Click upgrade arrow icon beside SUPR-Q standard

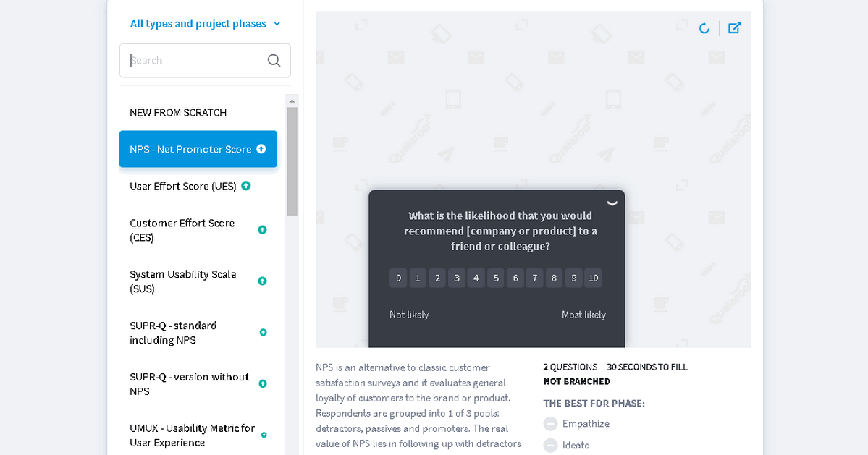coord(263,333)
